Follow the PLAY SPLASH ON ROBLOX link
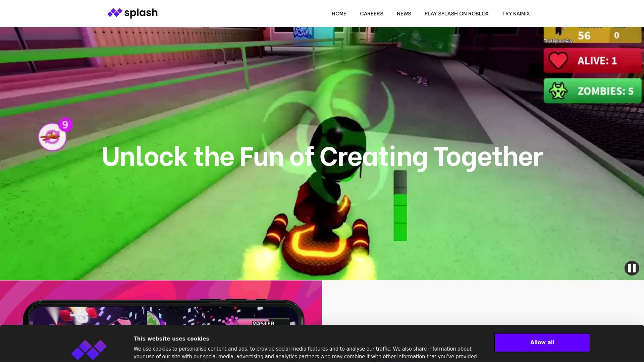The image size is (644, 362). [456, 14]
